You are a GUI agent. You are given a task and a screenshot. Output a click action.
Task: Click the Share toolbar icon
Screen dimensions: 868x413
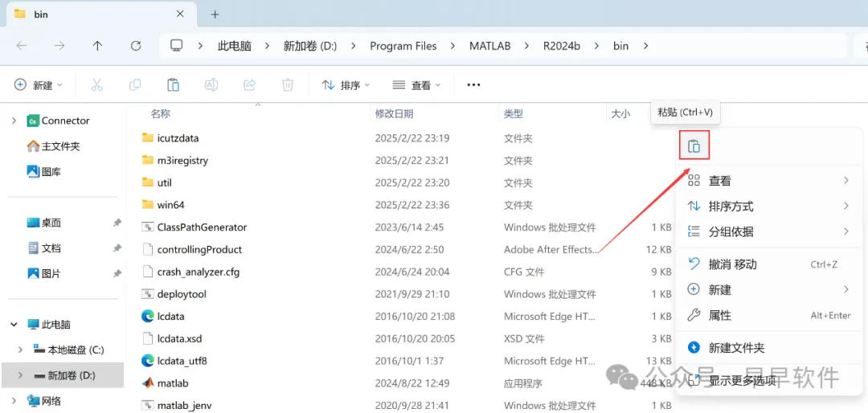[x=250, y=84]
